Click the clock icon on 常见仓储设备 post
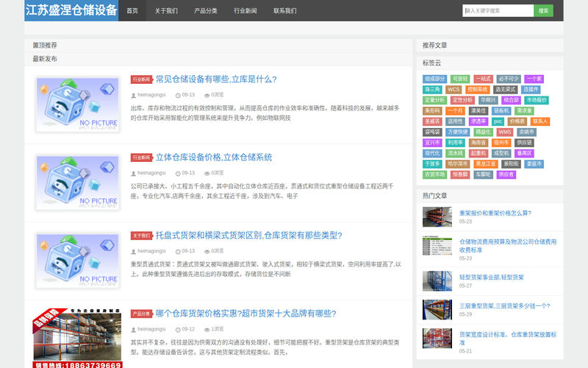Viewport: 588px width, 368px height. (178, 96)
